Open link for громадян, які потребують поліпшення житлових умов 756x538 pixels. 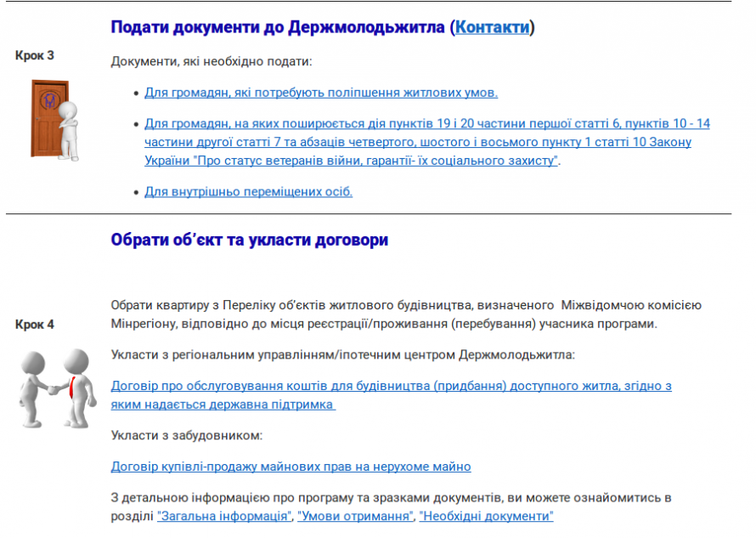tap(320, 93)
